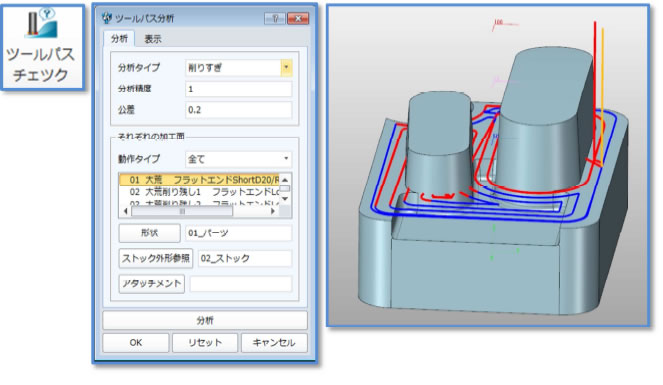Image resolution: width=663 pixels, height=385 pixels.
Task: Click the アタッチメント button
Action: coord(152,284)
